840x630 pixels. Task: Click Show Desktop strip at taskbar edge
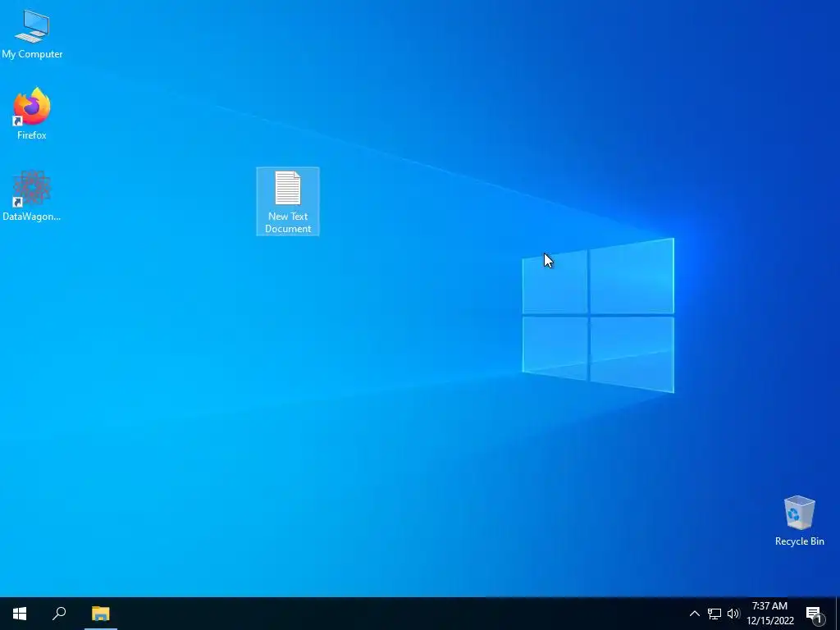point(838,614)
